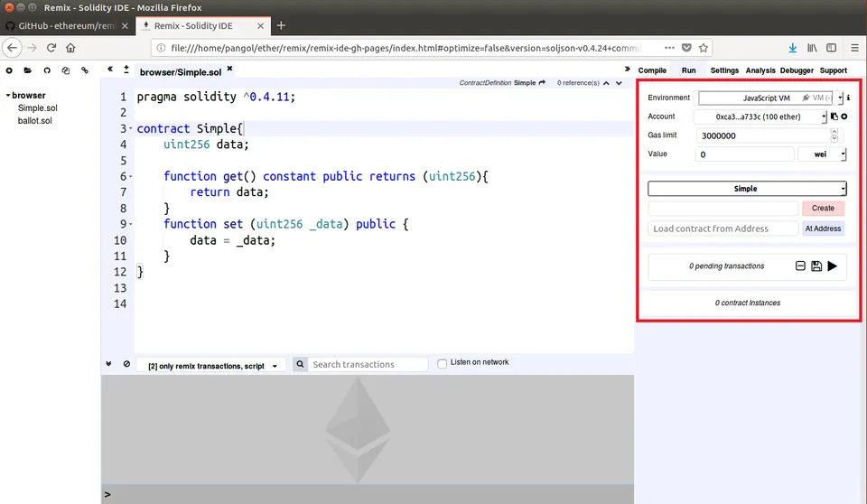Screen dimensions: 867x504
Task: Add a new account with the plus icon
Action: (844, 117)
